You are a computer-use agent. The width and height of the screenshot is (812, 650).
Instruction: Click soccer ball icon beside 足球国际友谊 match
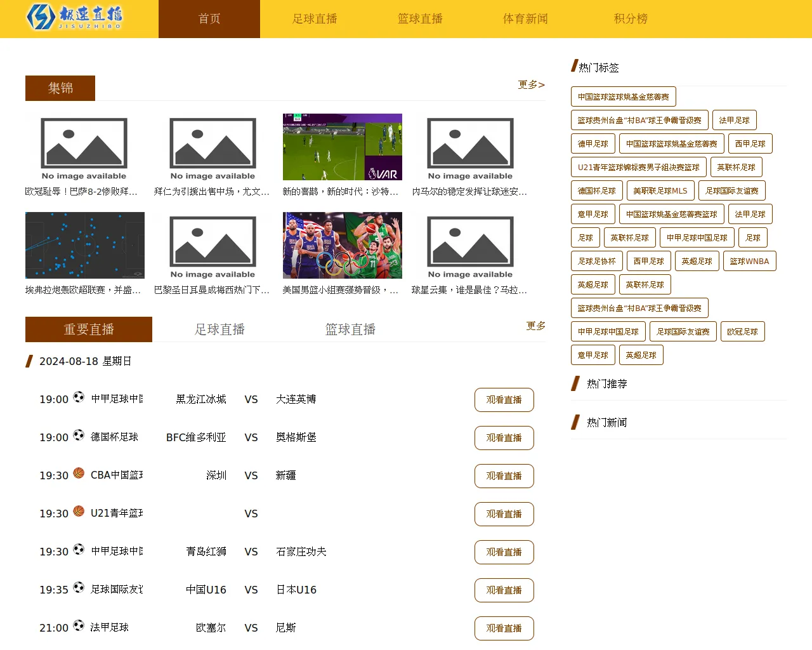79,587
